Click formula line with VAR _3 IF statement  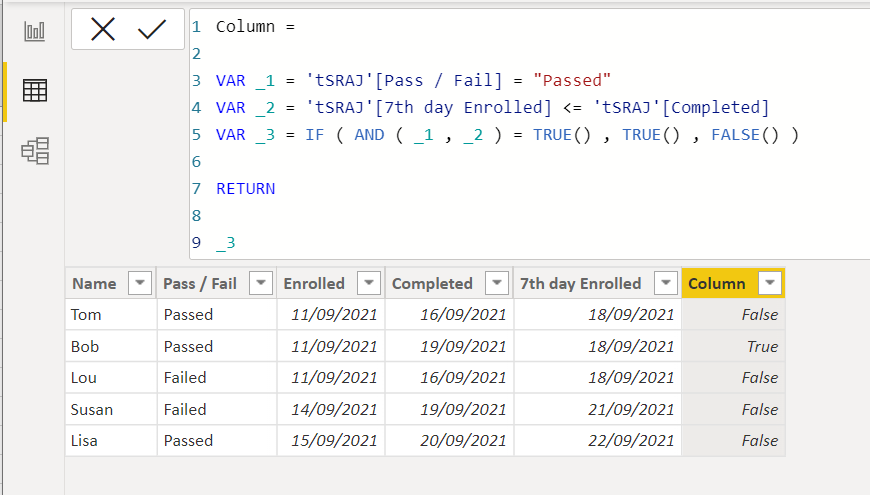(507, 135)
